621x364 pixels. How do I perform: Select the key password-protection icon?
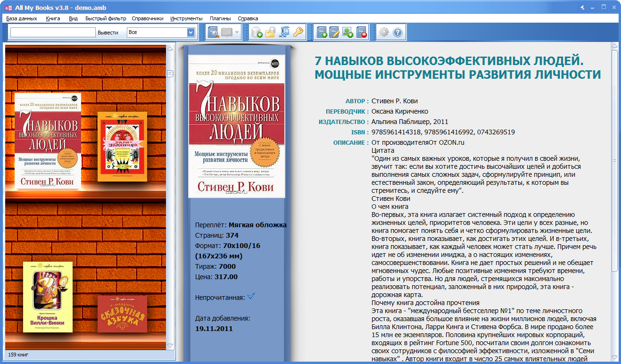(298, 33)
